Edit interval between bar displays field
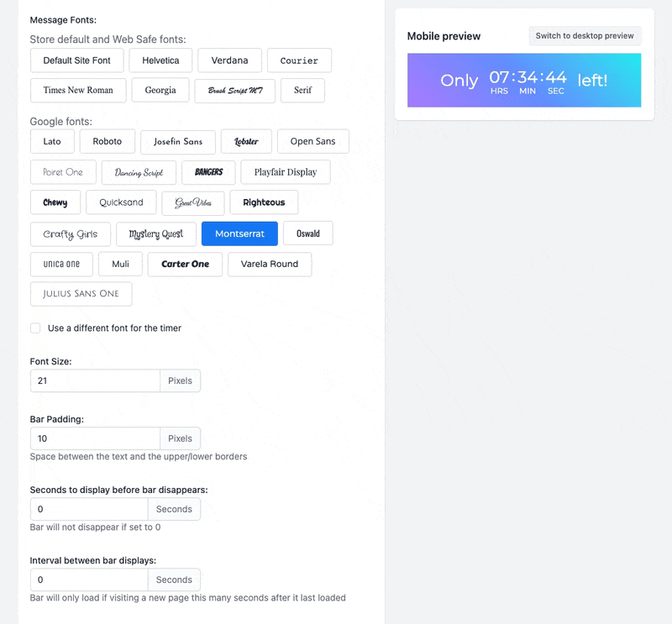 pyautogui.click(x=89, y=579)
